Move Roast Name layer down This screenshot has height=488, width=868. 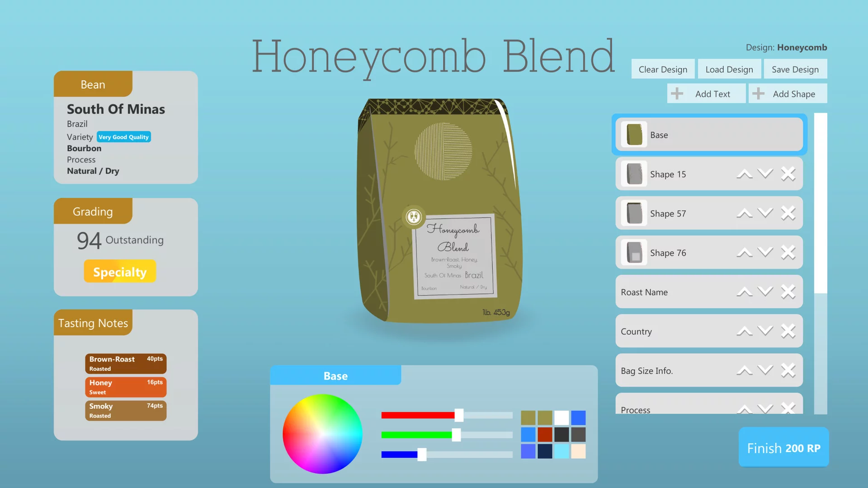point(765,292)
